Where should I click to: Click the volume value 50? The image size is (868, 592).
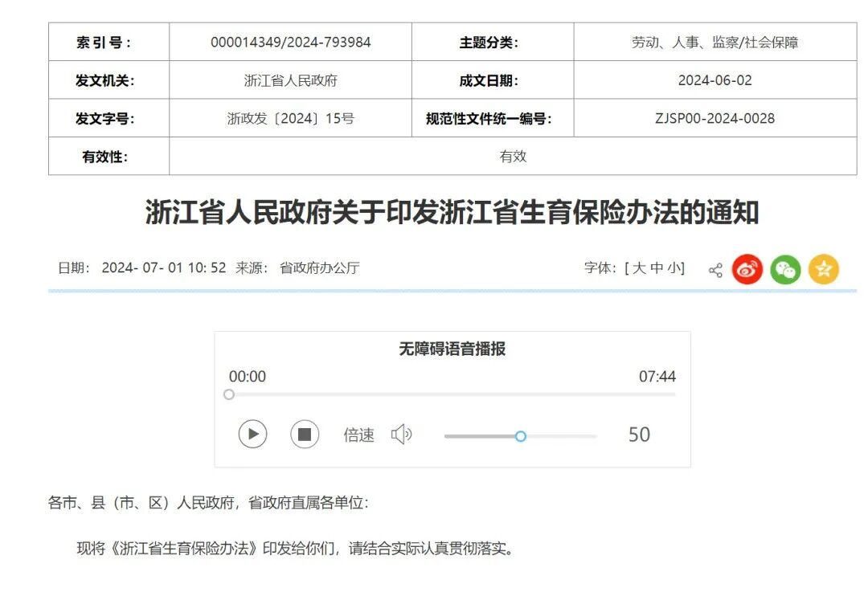point(640,435)
